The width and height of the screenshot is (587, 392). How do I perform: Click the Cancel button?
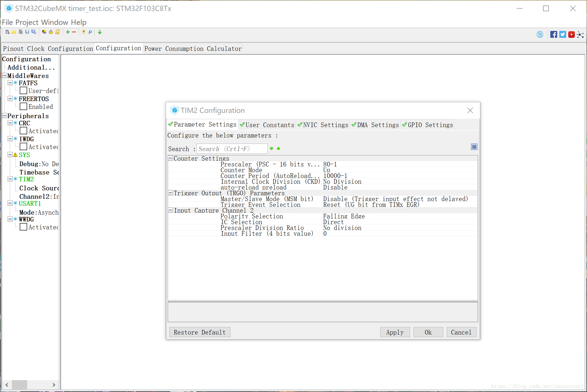[x=461, y=332]
